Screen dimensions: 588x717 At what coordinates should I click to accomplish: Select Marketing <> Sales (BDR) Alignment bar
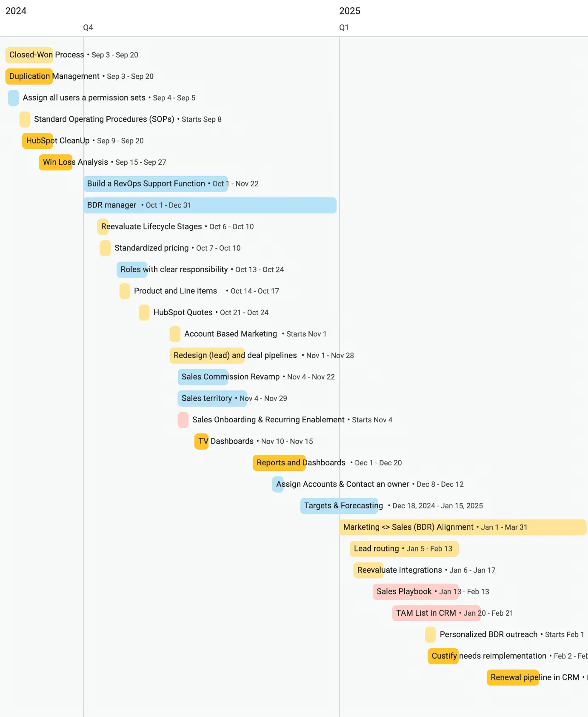click(x=463, y=527)
